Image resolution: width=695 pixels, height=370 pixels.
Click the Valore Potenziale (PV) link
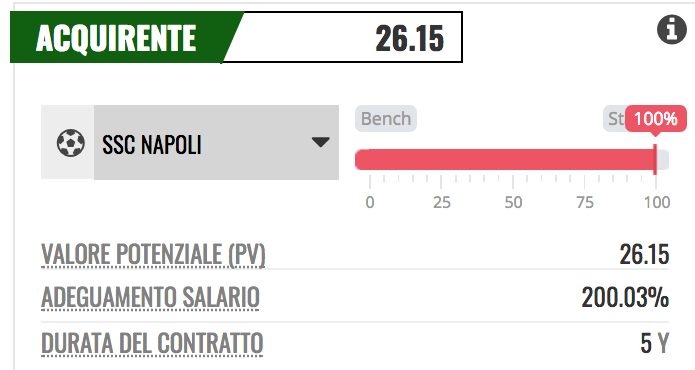click(x=153, y=254)
